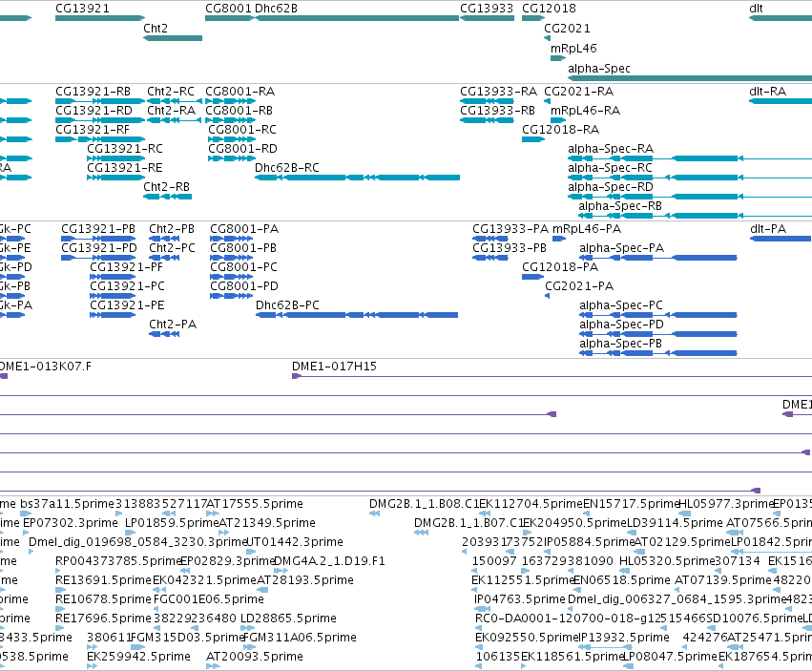Click EST AT17555.5prime
The height and width of the screenshot is (671, 812).
click(x=255, y=504)
